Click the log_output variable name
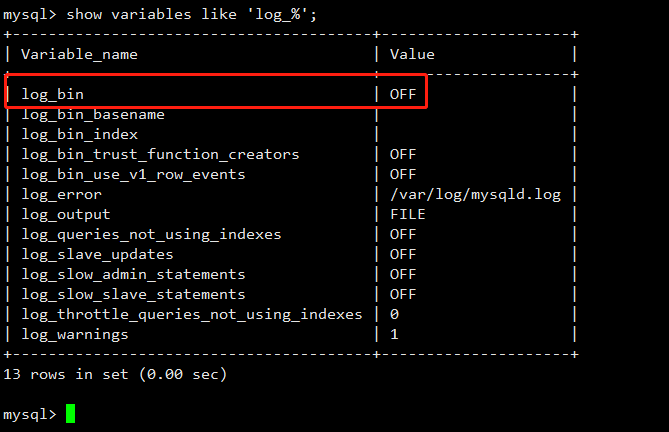This screenshot has height=432, width=669. click(66, 214)
